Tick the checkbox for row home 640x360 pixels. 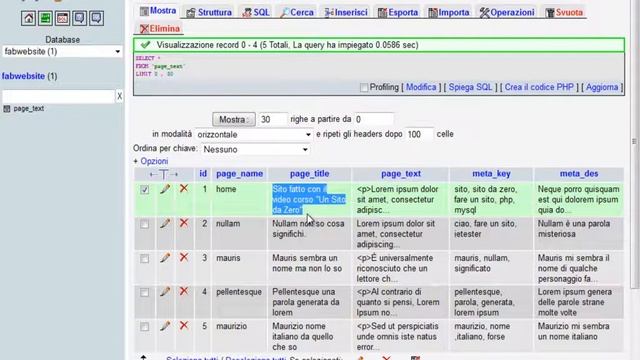(x=144, y=190)
